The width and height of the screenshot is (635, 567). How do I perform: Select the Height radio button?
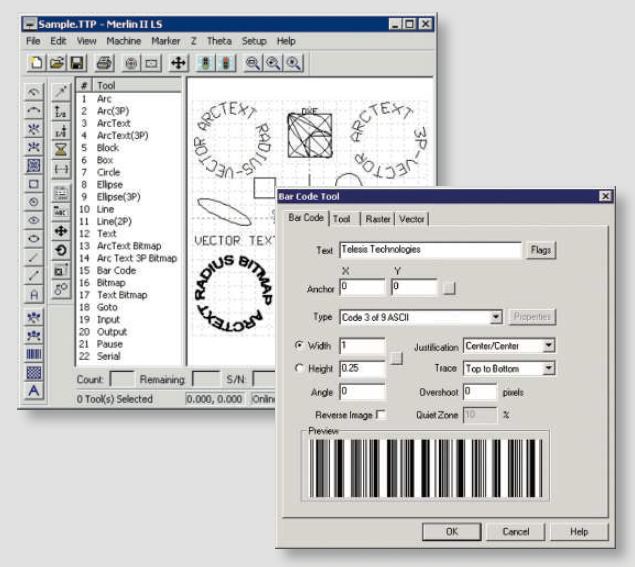[x=299, y=368]
